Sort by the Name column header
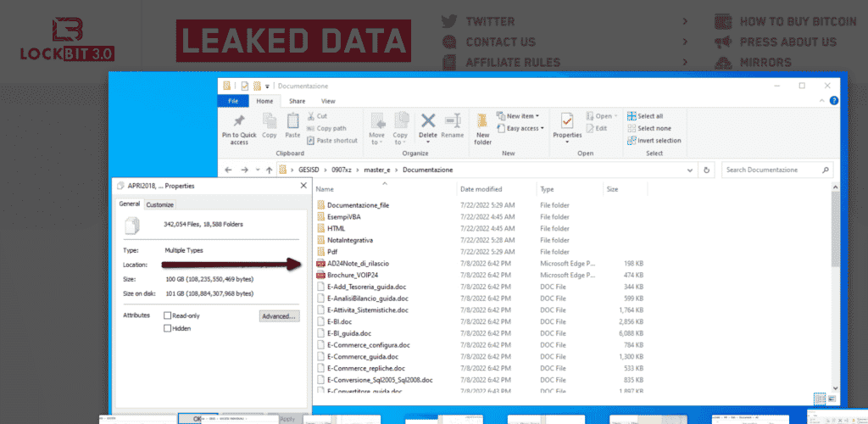This screenshot has height=424, width=868. click(384, 189)
